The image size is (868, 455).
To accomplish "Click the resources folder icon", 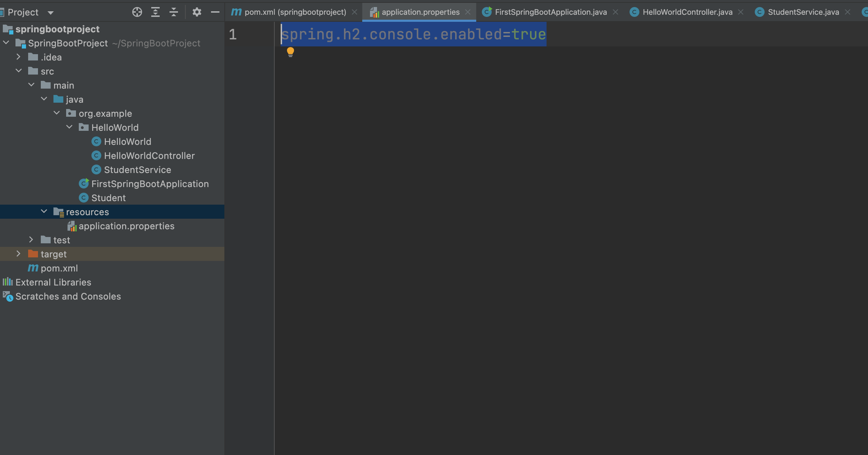I will [58, 212].
